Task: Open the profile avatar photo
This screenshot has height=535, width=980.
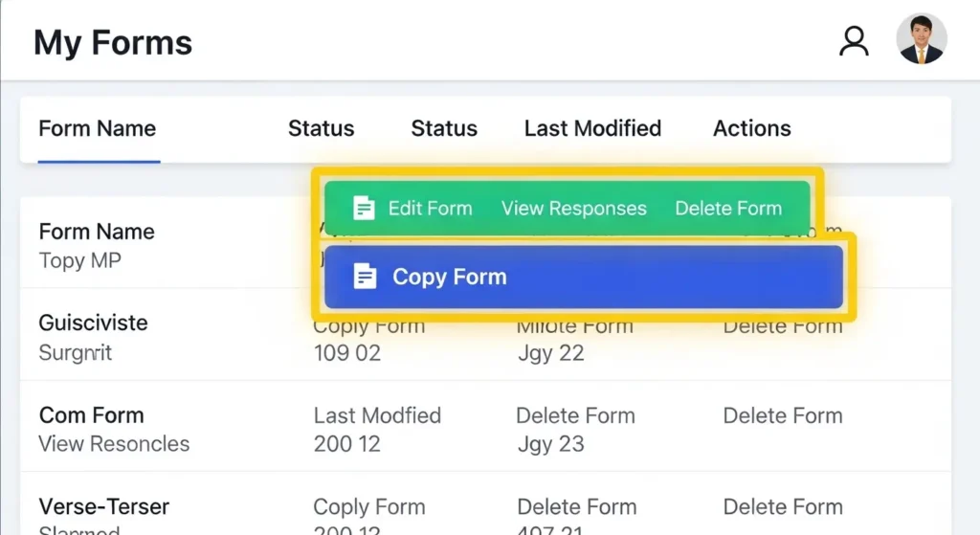Action: point(921,39)
